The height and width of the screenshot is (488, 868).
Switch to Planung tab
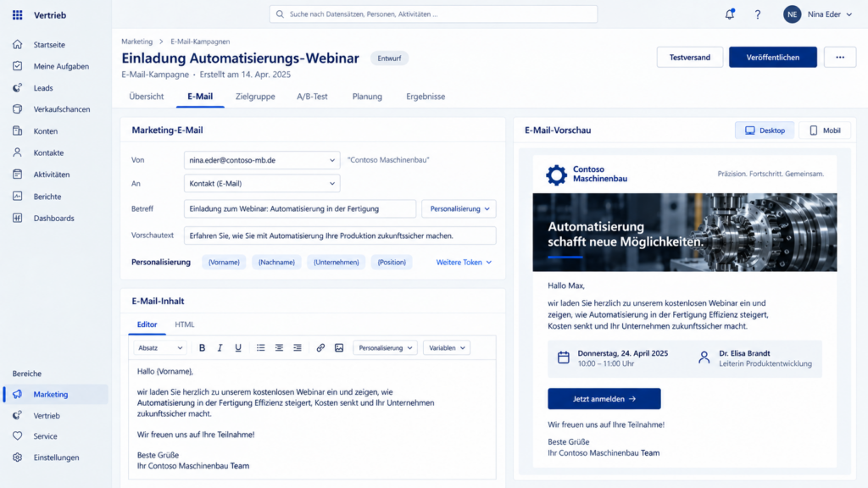[x=367, y=97]
